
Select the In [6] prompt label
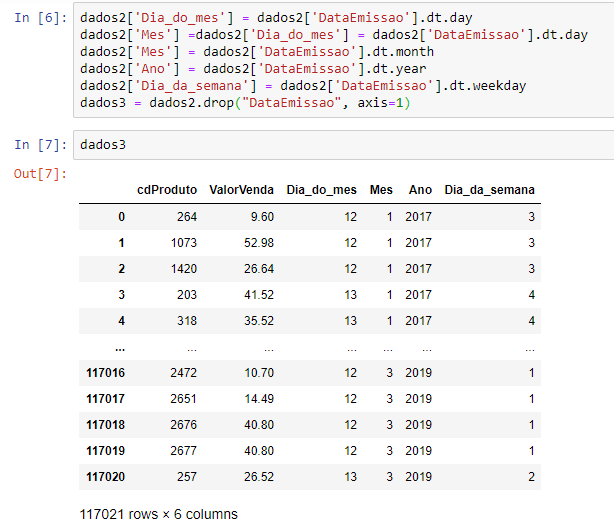click(x=35, y=20)
